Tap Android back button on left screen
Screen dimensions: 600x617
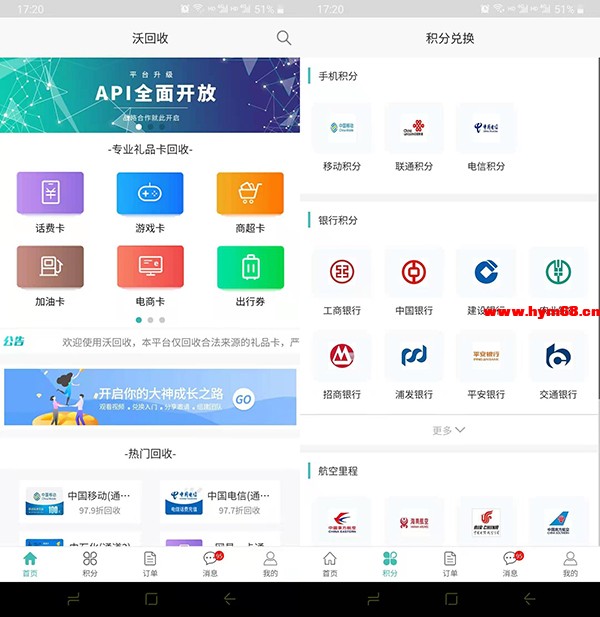230,599
